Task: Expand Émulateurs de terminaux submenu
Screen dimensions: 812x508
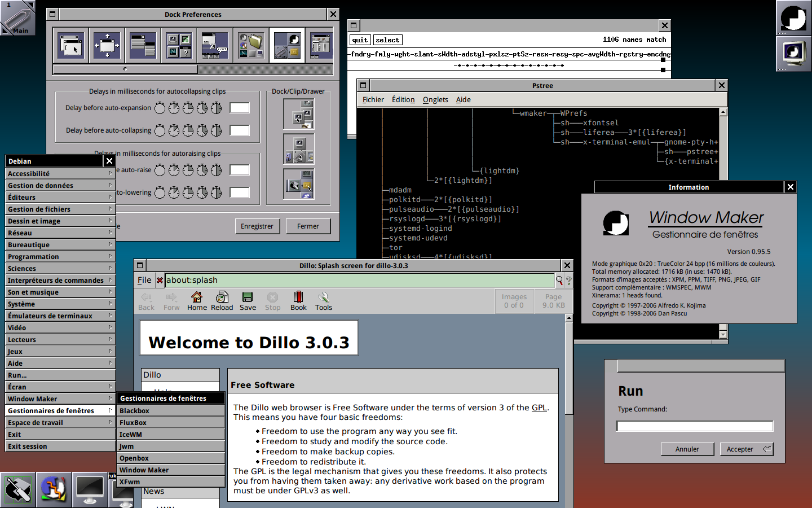Action: (60, 316)
